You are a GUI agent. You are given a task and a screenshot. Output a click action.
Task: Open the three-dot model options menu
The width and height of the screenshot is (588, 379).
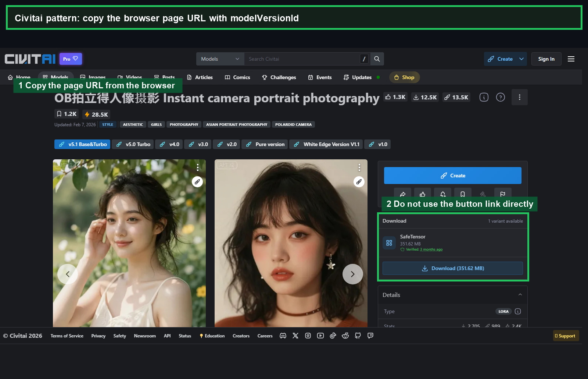[520, 97]
